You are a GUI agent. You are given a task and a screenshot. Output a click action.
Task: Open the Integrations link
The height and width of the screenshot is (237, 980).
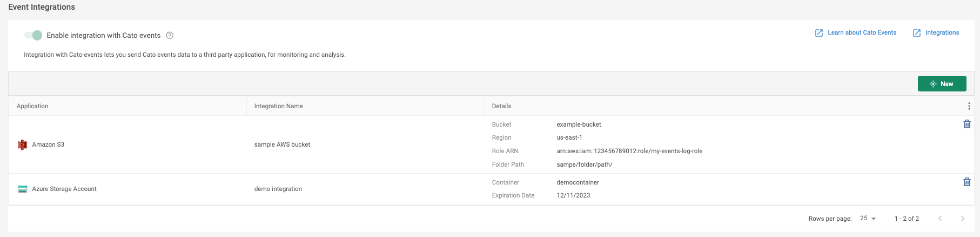point(942,32)
